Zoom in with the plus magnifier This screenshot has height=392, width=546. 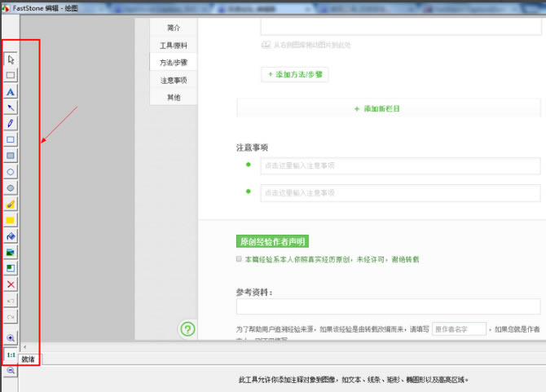pos(11,337)
